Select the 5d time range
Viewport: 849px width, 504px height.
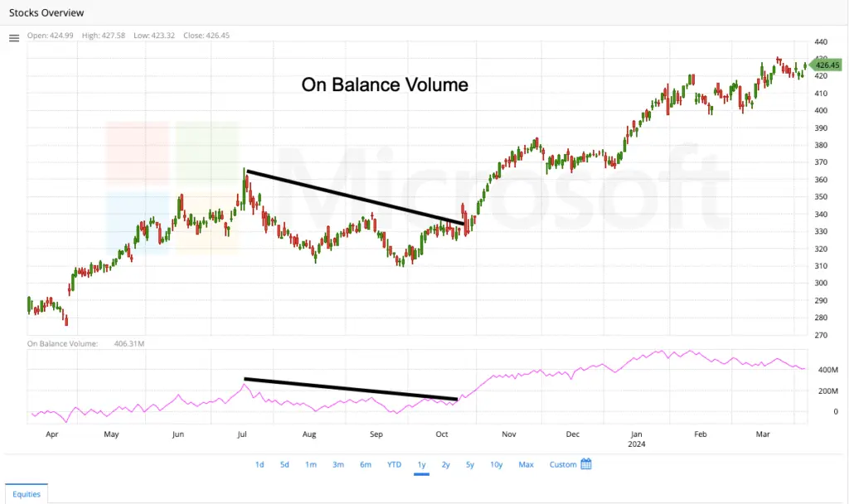(284, 464)
